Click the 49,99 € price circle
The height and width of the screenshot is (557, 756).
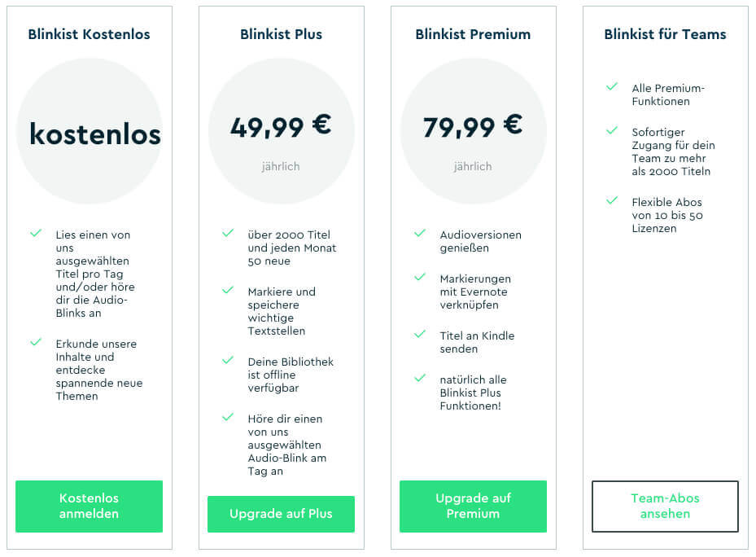click(x=281, y=131)
